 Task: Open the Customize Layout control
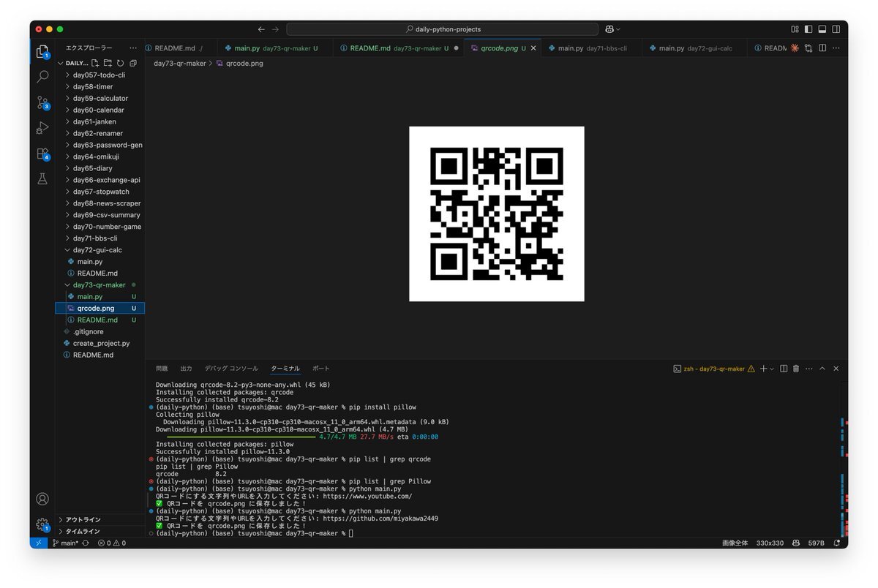(x=795, y=29)
